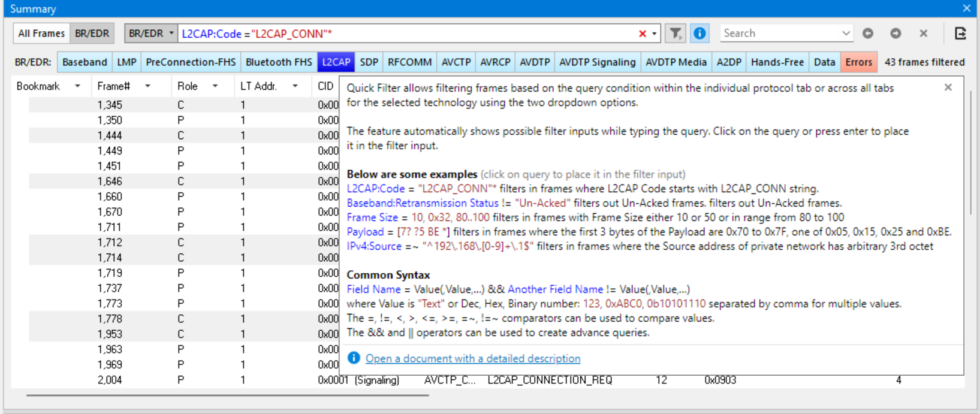Select frame row 1,646

[x=183, y=181]
